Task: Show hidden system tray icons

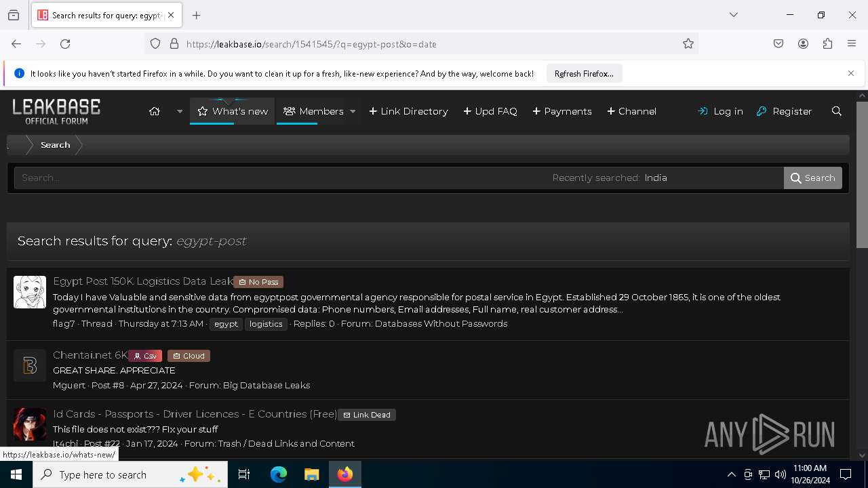Action: tap(731, 475)
